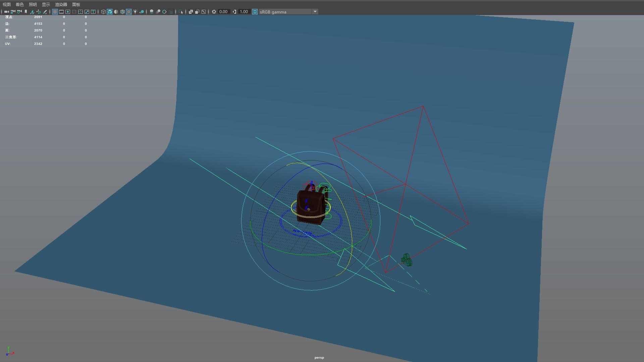Toggle the film gate overlay
Image resolution: width=644 pixels, height=362 pixels.
pos(61,12)
